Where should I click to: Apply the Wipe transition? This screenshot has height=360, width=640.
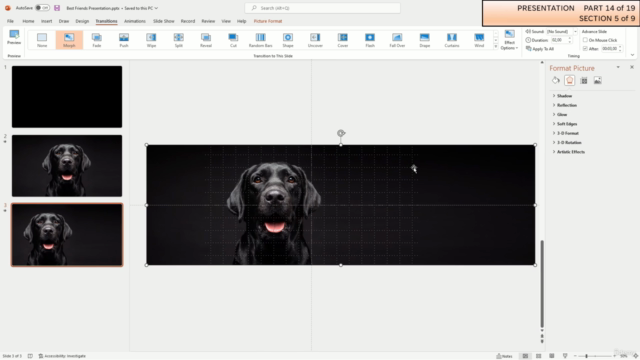point(151,40)
